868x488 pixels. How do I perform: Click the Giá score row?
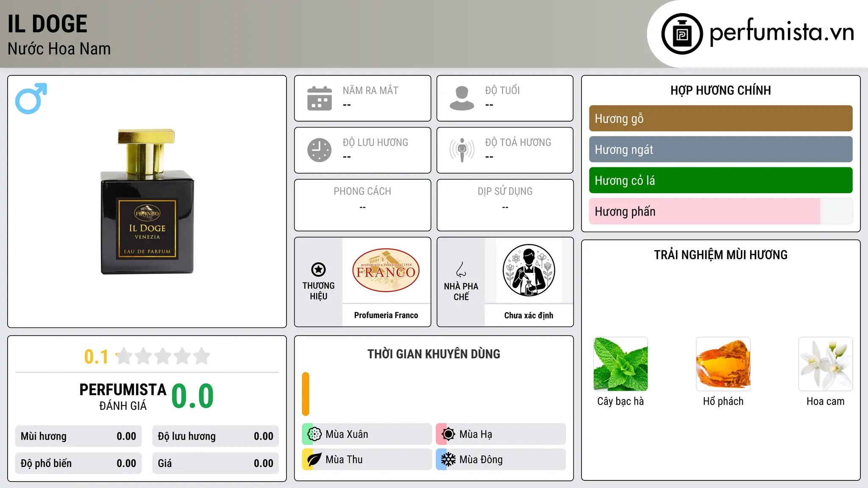coord(216,463)
